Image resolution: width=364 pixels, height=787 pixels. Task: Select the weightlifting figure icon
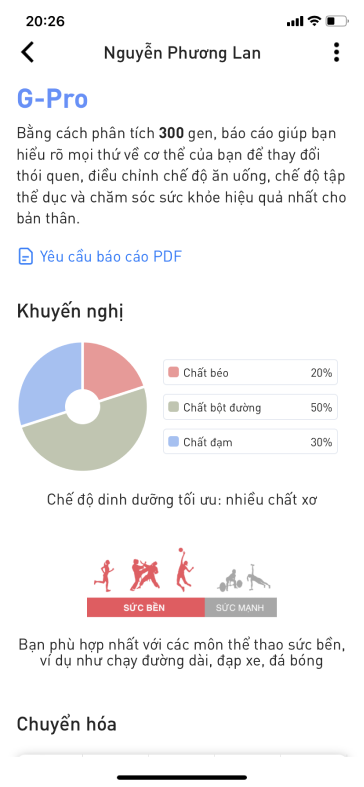click(x=230, y=580)
